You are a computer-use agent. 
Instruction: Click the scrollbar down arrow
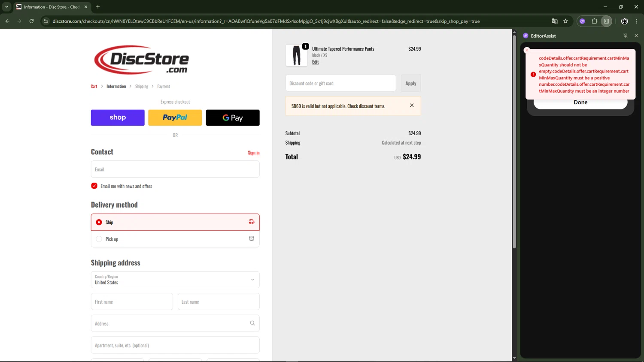coord(514,358)
